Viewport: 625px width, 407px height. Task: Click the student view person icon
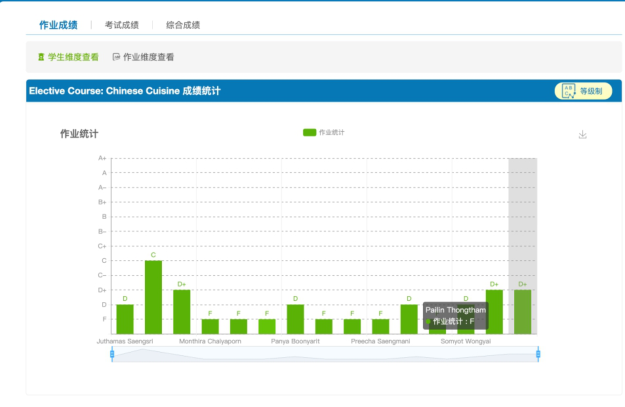(x=41, y=57)
